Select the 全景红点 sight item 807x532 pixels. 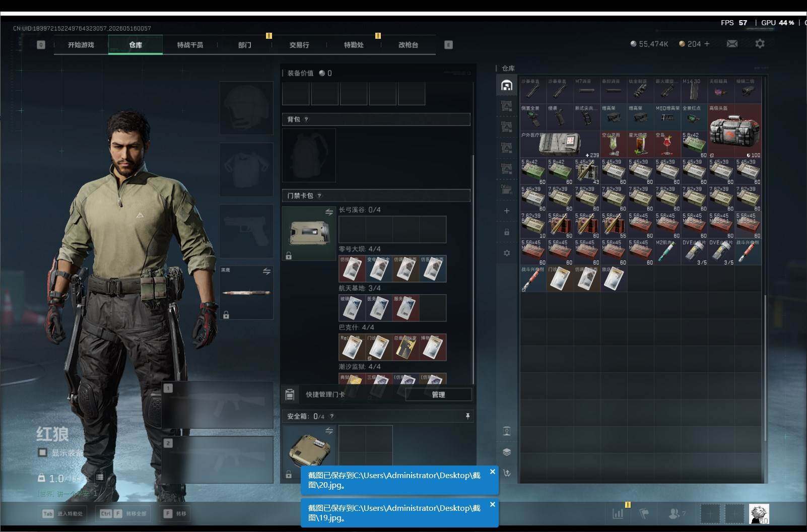(x=694, y=118)
